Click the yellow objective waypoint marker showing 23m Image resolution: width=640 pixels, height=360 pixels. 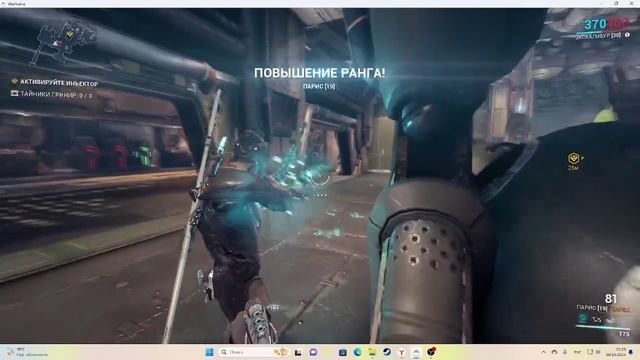pos(574,161)
